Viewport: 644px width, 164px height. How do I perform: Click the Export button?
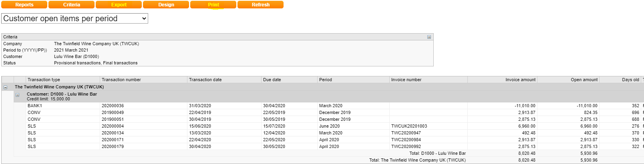click(x=119, y=5)
